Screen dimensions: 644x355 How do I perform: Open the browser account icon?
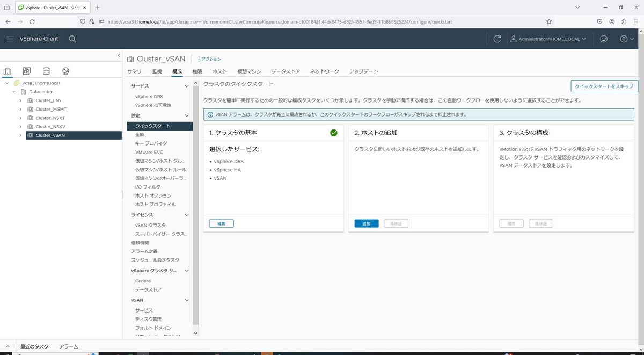pyautogui.click(x=612, y=21)
